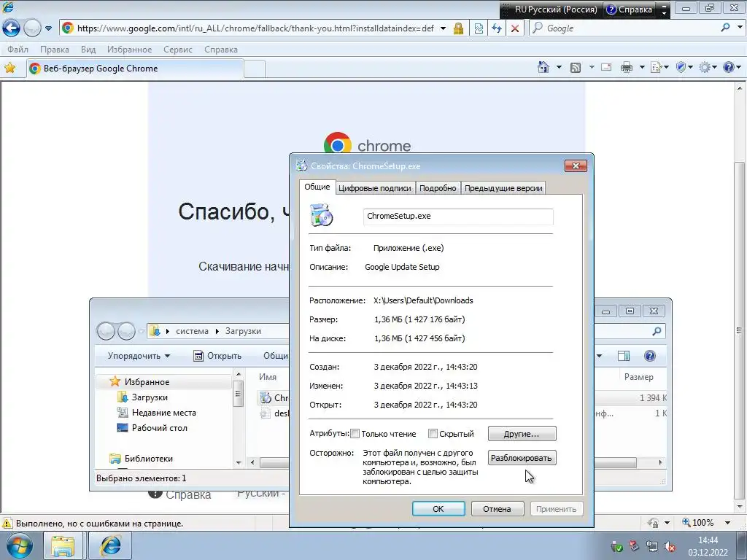Click the Favorites star icon
This screenshot has width=747, height=560.
[9, 68]
